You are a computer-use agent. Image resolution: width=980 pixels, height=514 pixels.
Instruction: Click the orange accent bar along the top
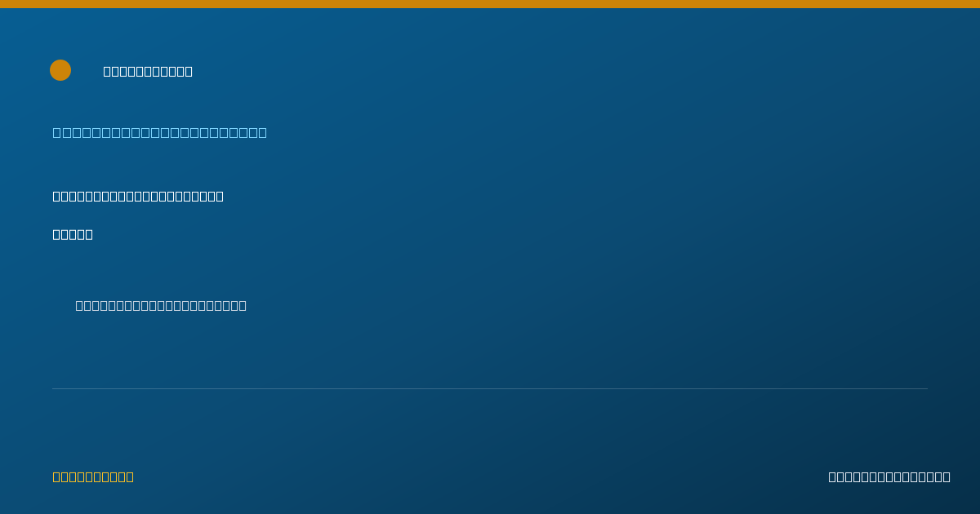tap(490, 4)
